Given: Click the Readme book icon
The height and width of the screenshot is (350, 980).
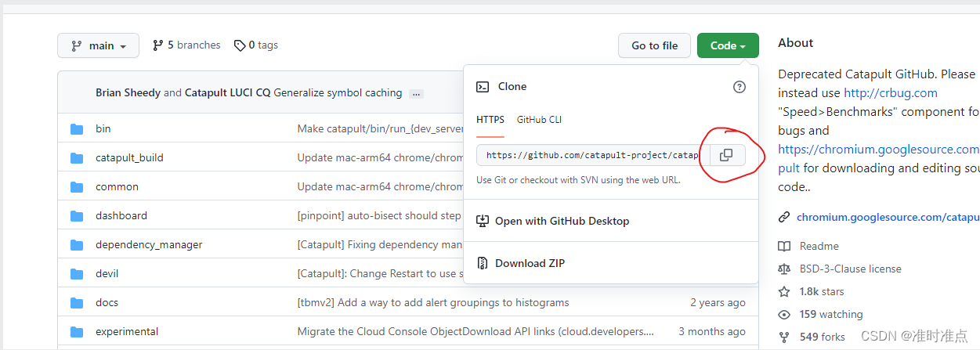Looking at the screenshot, I should coord(784,247).
